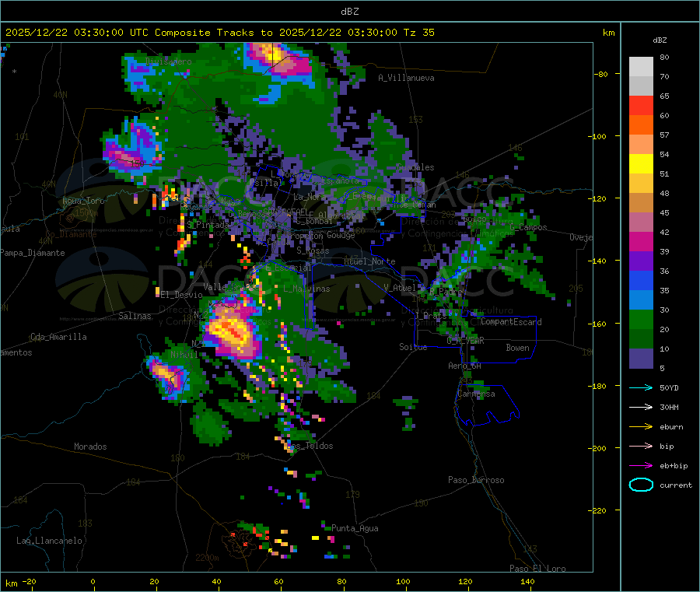Click the 'Atuel_Norte' map label

(x=369, y=261)
